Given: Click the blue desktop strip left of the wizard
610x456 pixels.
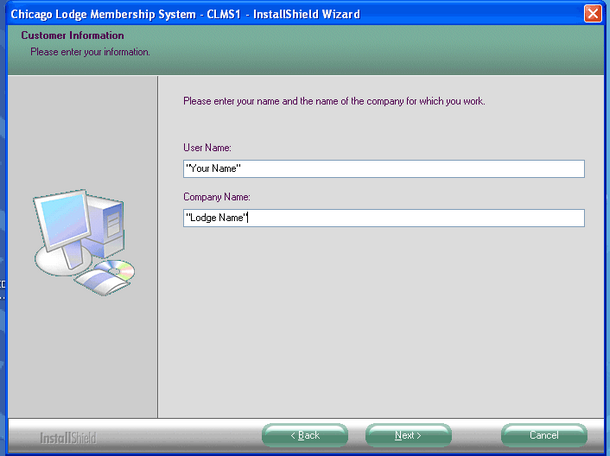Looking at the screenshot, I should point(3,200).
